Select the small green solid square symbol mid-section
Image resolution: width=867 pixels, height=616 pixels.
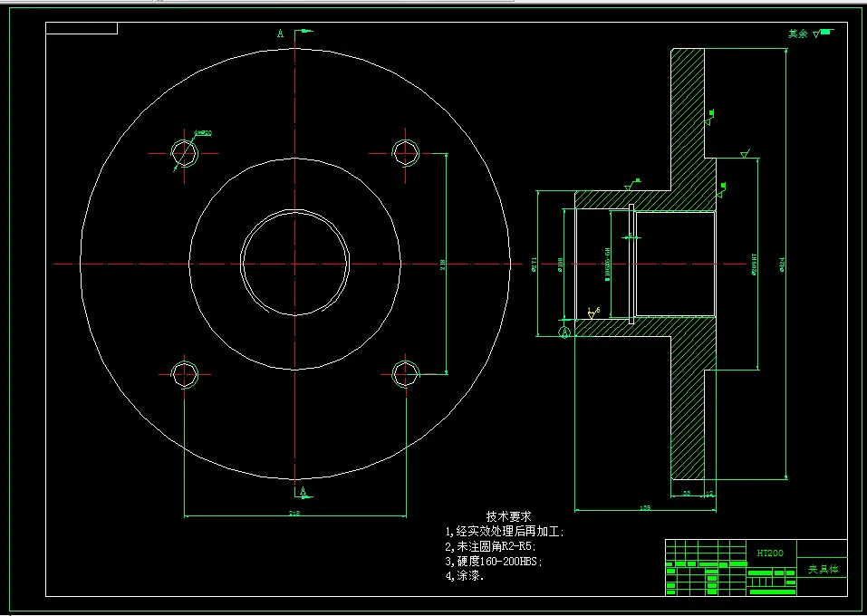pos(723,184)
